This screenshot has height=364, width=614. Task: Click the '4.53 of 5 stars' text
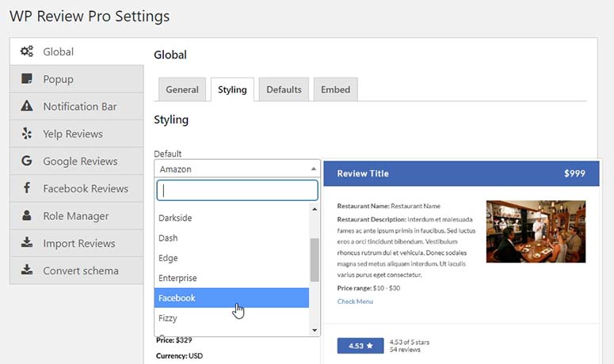pyautogui.click(x=410, y=342)
